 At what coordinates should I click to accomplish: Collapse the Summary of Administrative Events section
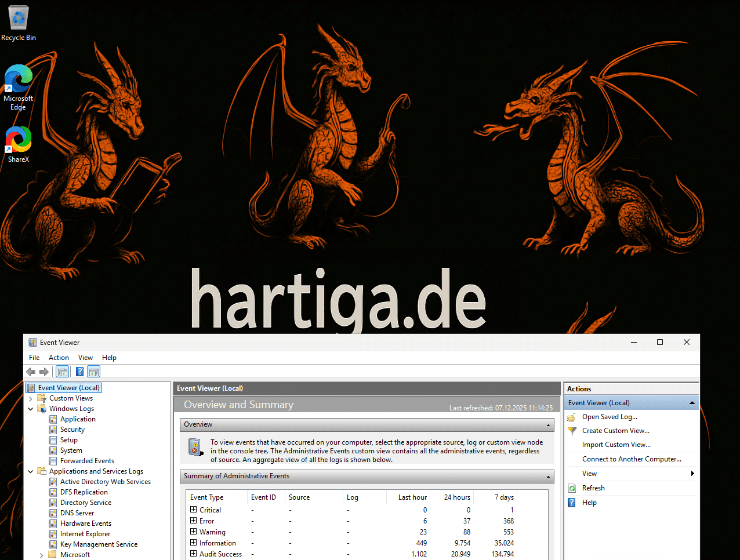coord(547,477)
